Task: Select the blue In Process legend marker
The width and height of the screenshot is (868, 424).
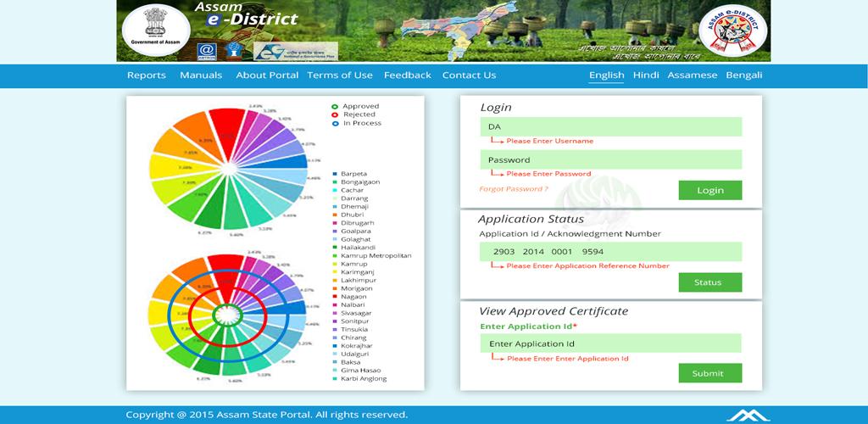Action: [334, 124]
